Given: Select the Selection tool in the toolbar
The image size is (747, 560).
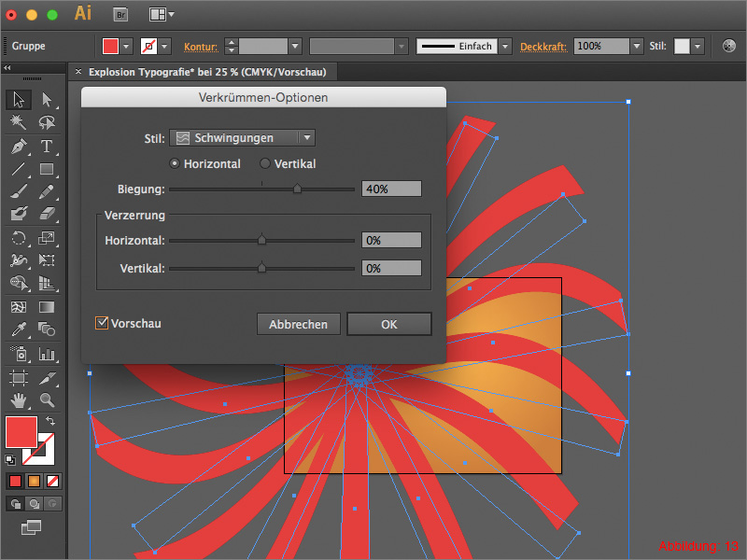Looking at the screenshot, I should [19, 100].
